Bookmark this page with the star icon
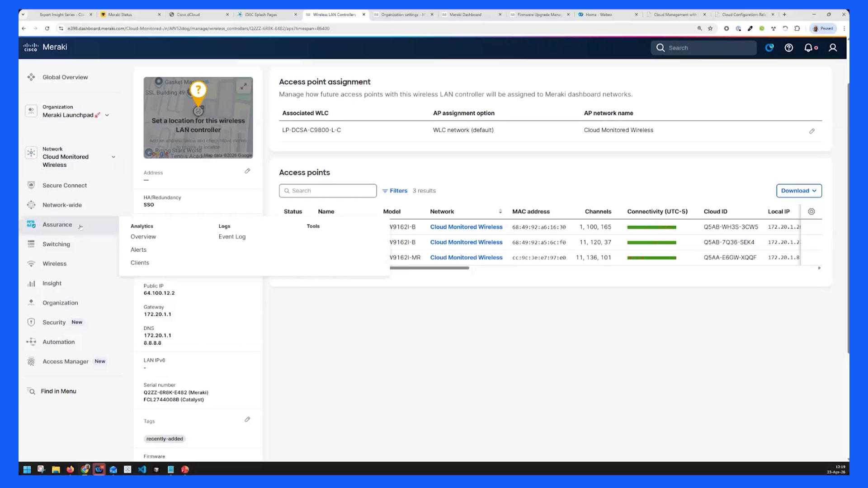This screenshot has height=488, width=868. click(x=710, y=28)
